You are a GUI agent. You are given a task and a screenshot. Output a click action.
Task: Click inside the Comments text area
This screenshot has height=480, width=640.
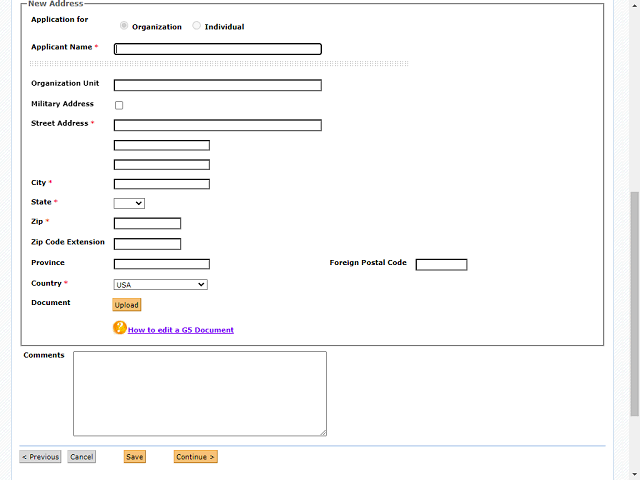point(200,393)
